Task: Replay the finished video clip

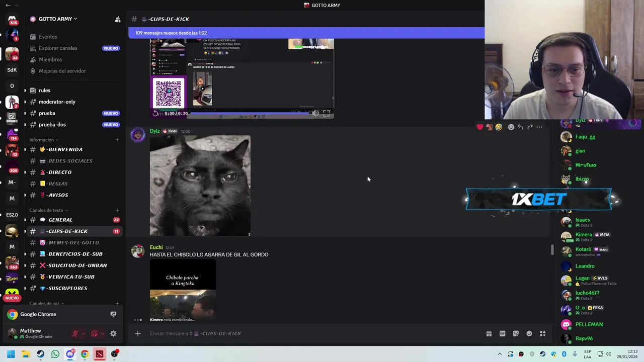Action: pos(155,113)
